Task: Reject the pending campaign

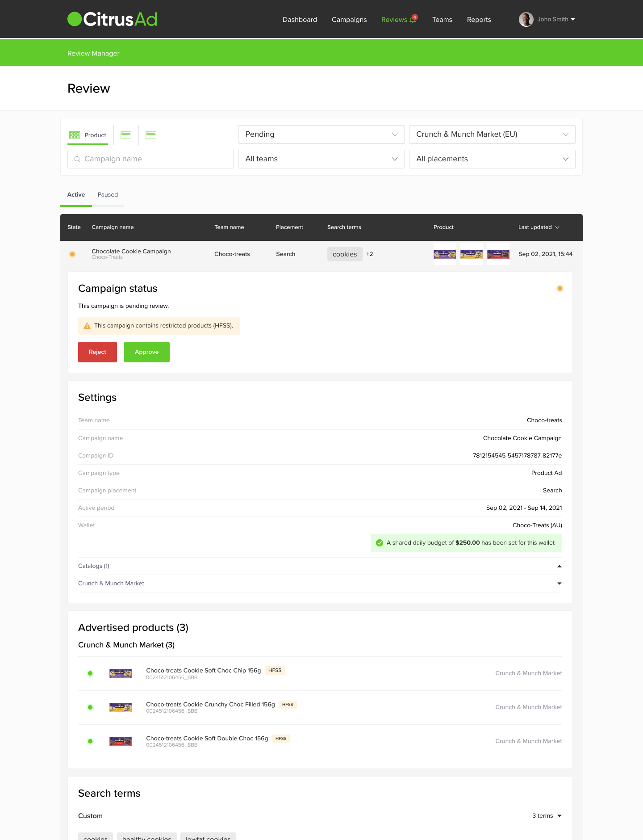Action: pyautogui.click(x=97, y=352)
